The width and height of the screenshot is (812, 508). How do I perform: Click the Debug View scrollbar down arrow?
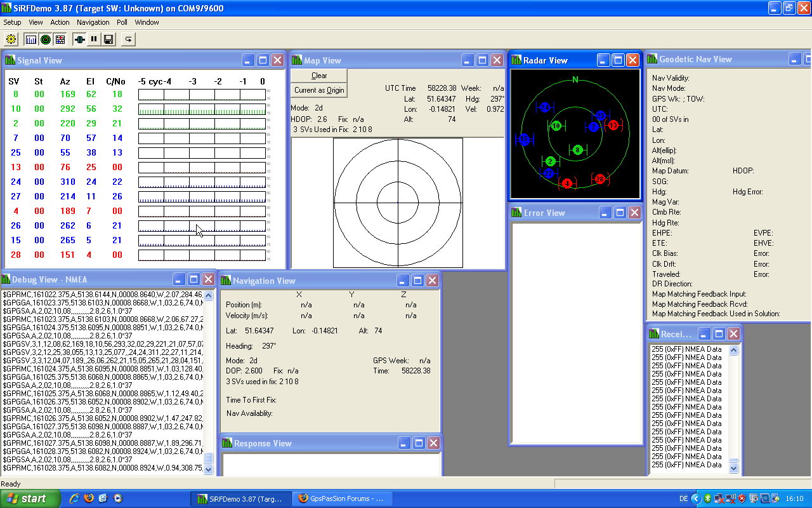pyautogui.click(x=209, y=469)
